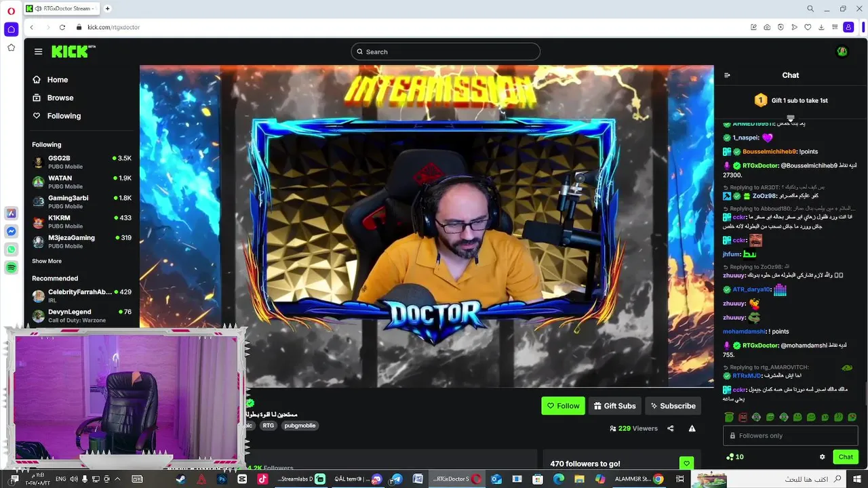Open Opera account profile icon
The image size is (868, 488).
click(848, 27)
